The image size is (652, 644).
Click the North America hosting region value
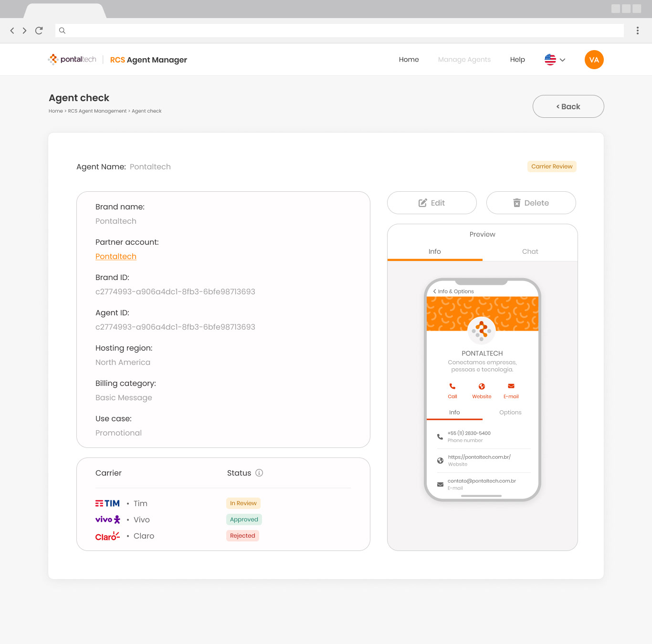[123, 362]
